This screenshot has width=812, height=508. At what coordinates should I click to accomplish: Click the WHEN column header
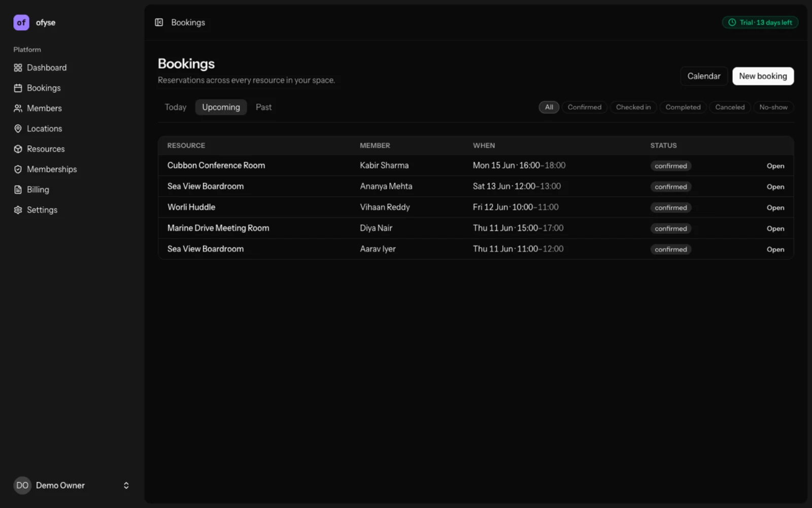484,146
